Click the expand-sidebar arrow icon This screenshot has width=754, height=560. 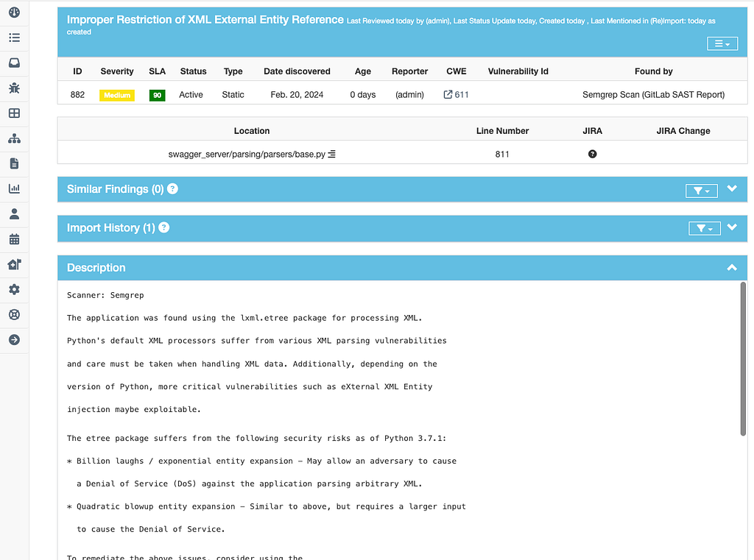(x=15, y=340)
